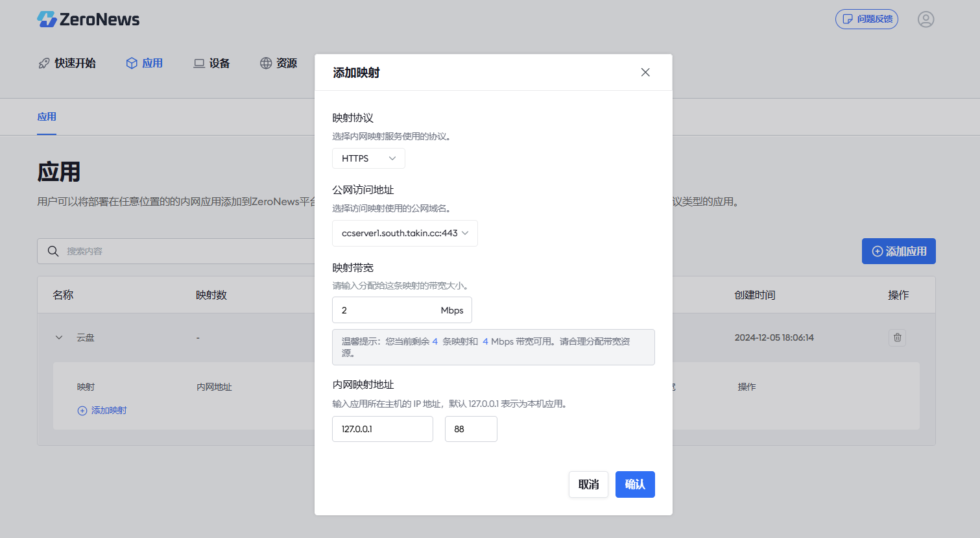Click the 映射协议 field label
Image resolution: width=980 pixels, height=538 pixels.
click(353, 117)
